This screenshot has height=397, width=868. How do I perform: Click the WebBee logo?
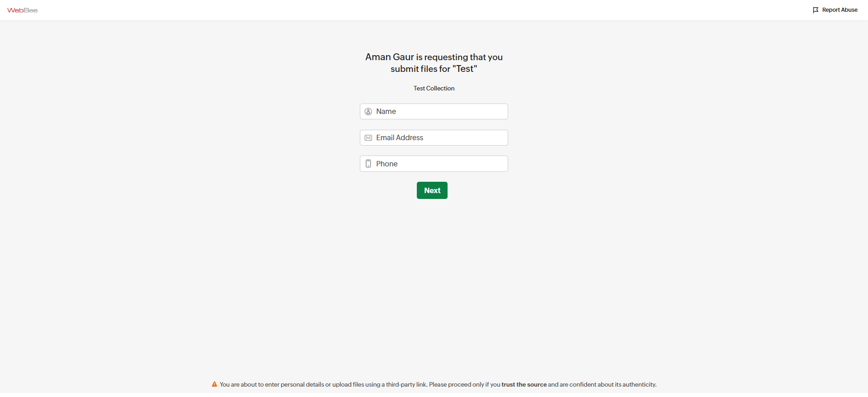(23, 10)
